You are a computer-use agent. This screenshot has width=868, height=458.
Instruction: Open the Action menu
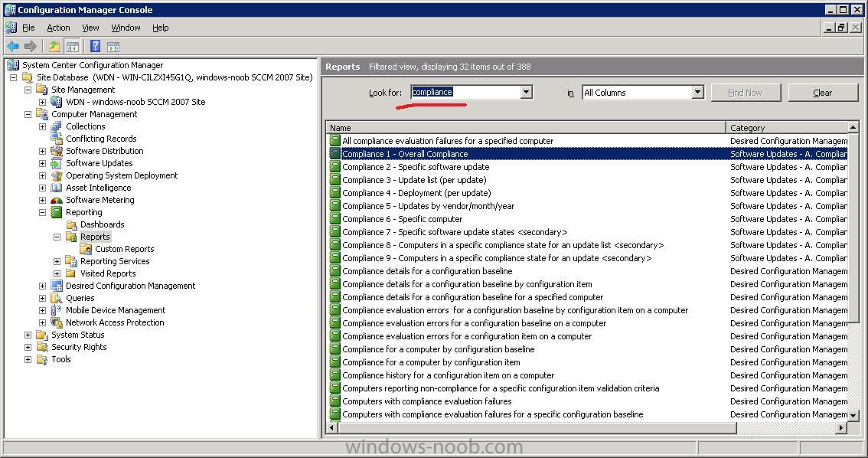point(58,28)
